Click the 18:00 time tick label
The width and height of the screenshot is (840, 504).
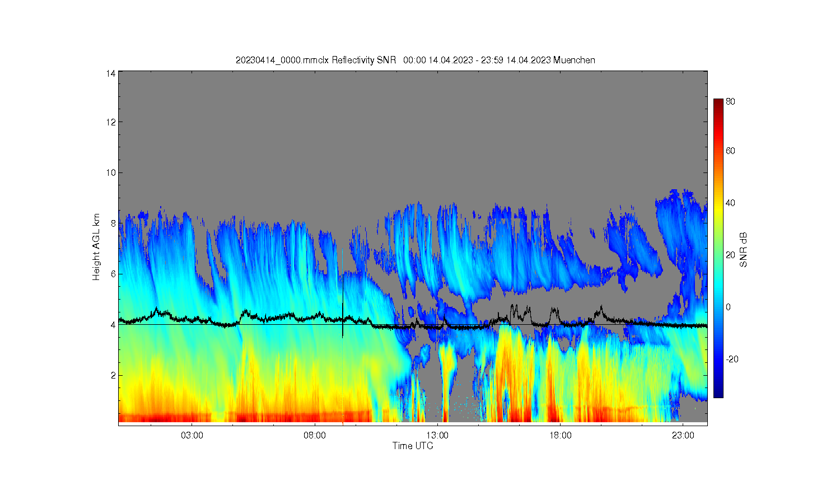pos(560,435)
